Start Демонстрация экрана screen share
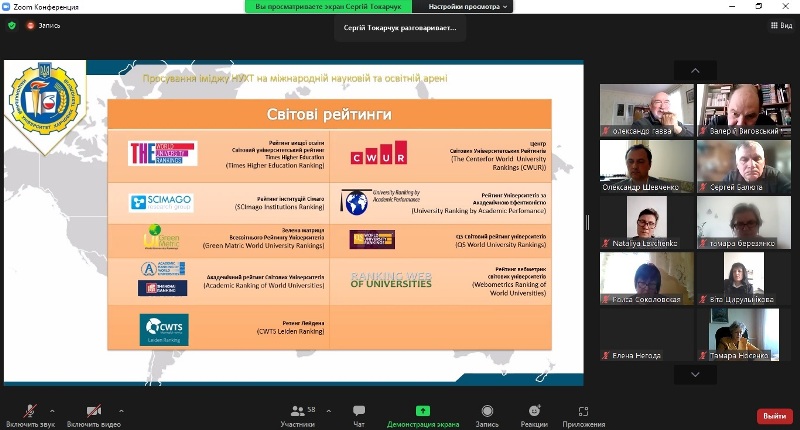The width and height of the screenshot is (800, 430). tap(423, 416)
